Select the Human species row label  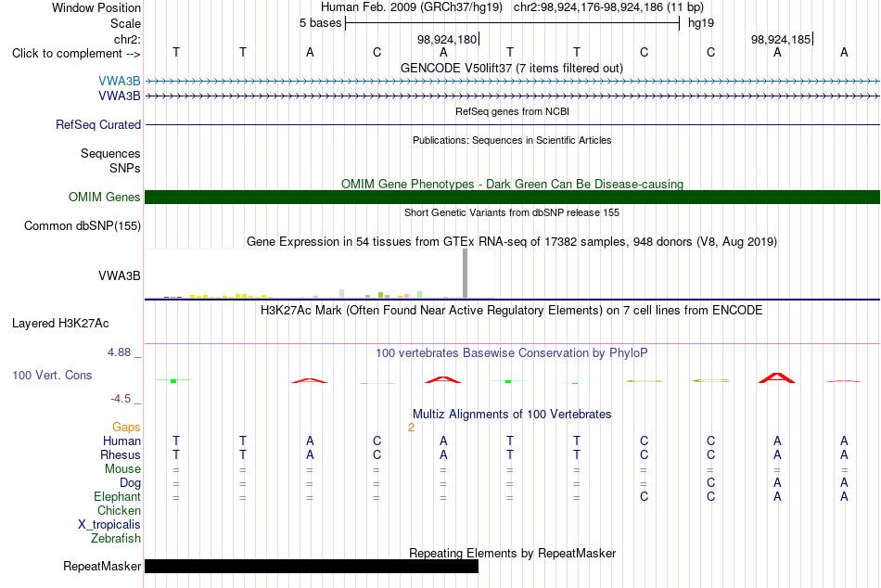(121, 441)
